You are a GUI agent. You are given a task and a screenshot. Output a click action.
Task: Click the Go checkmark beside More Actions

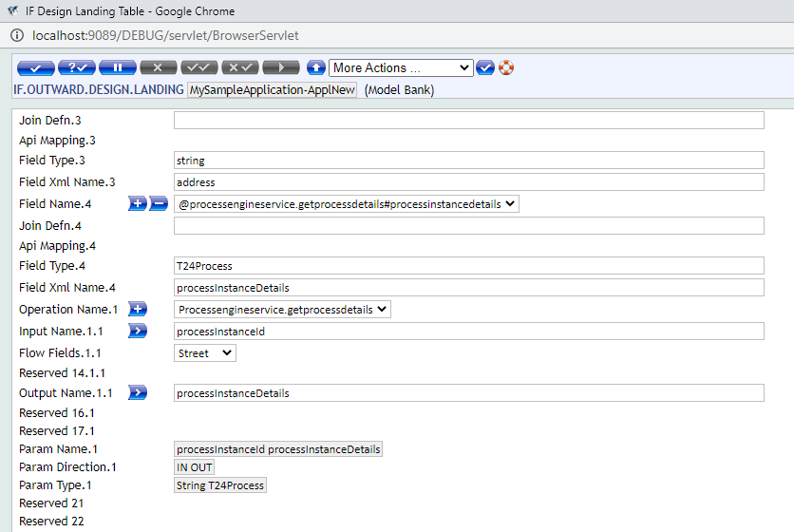click(485, 68)
